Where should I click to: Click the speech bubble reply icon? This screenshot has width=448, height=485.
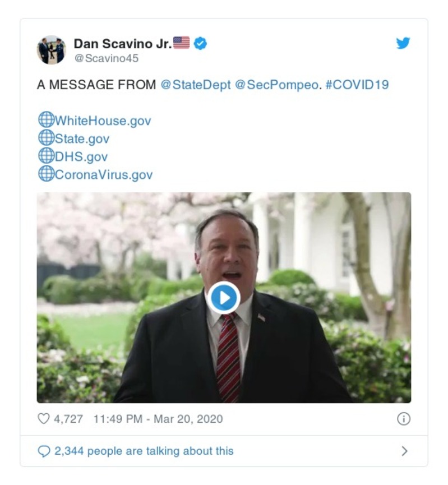pyautogui.click(x=44, y=451)
